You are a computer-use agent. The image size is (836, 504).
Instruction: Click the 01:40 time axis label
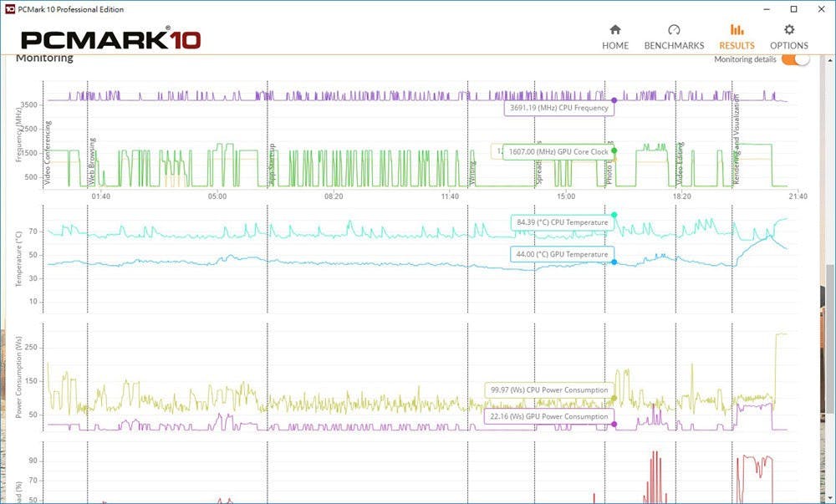pos(101,196)
